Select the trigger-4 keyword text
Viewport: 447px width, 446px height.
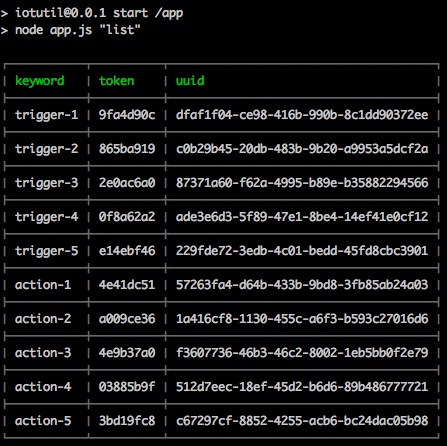[46, 217]
